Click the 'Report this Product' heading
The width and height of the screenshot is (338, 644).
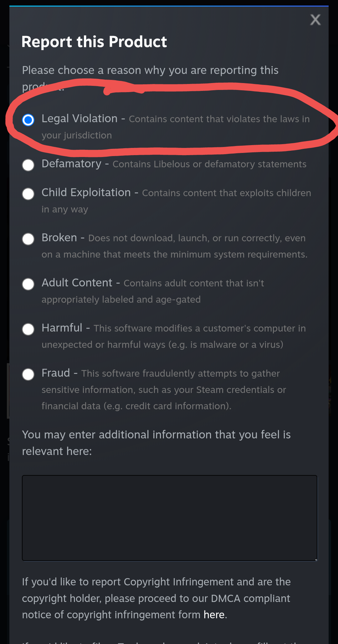tap(94, 42)
